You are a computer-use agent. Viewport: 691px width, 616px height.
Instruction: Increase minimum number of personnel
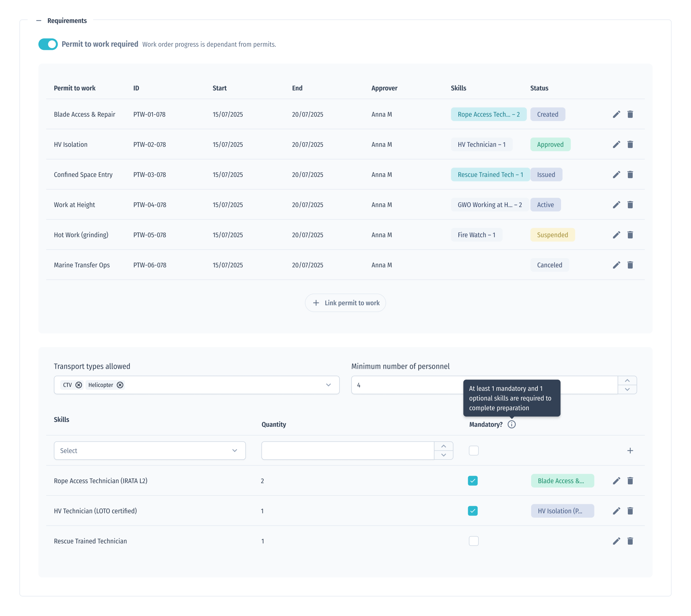pyautogui.click(x=627, y=381)
